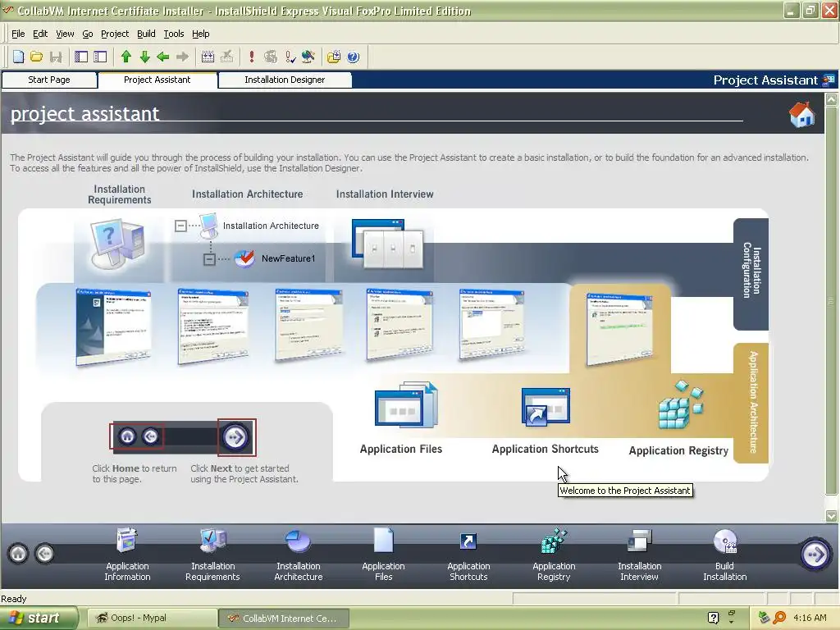This screenshot has width=840, height=630.
Task: Click the Application Registry cubes icon
Action: click(x=680, y=405)
